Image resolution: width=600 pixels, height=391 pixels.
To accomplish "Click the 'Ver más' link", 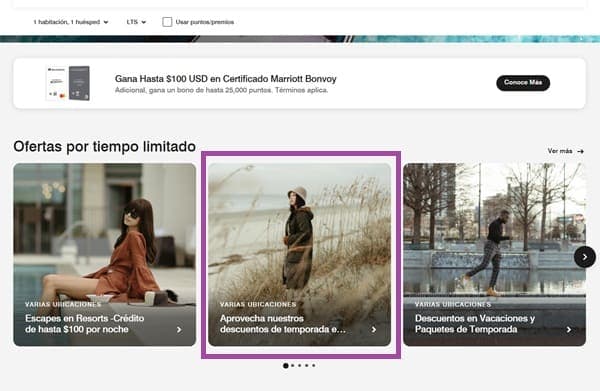I will [x=560, y=151].
